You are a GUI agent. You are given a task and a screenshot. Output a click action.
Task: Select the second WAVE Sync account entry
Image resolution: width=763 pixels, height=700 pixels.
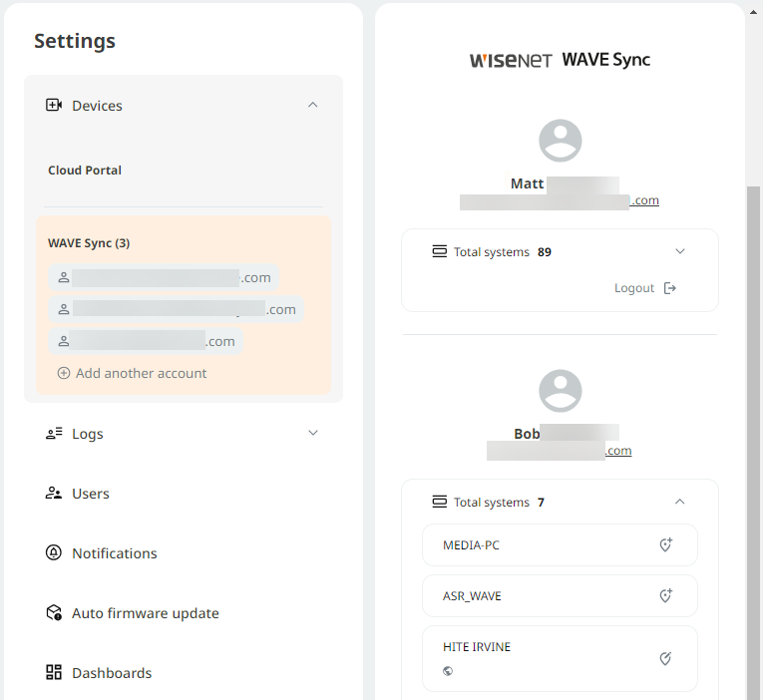click(176, 309)
